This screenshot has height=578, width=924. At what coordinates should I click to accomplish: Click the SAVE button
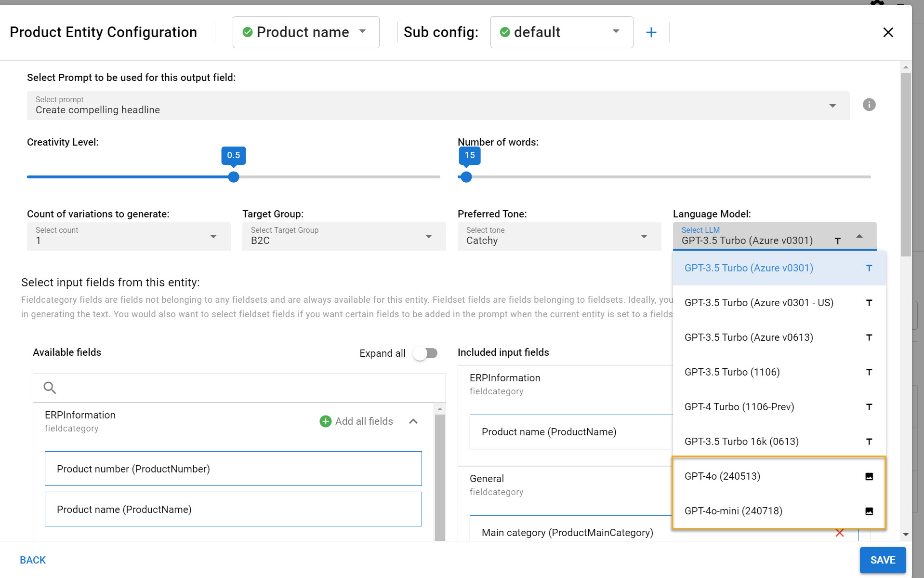(883, 560)
